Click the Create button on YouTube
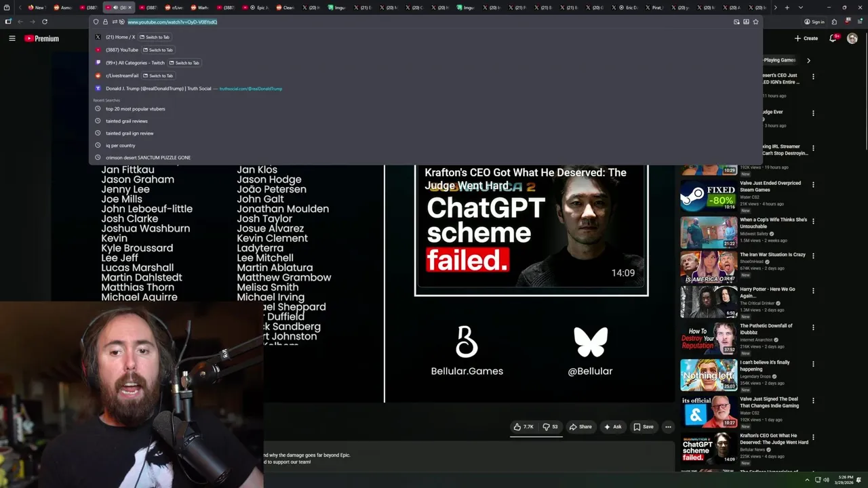This screenshot has width=868, height=488. pos(806,39)
